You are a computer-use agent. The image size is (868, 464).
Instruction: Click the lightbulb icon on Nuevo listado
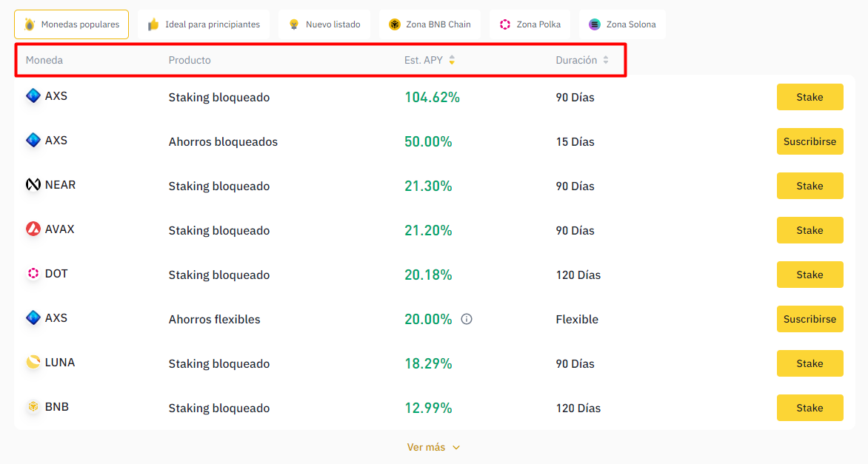294,24
